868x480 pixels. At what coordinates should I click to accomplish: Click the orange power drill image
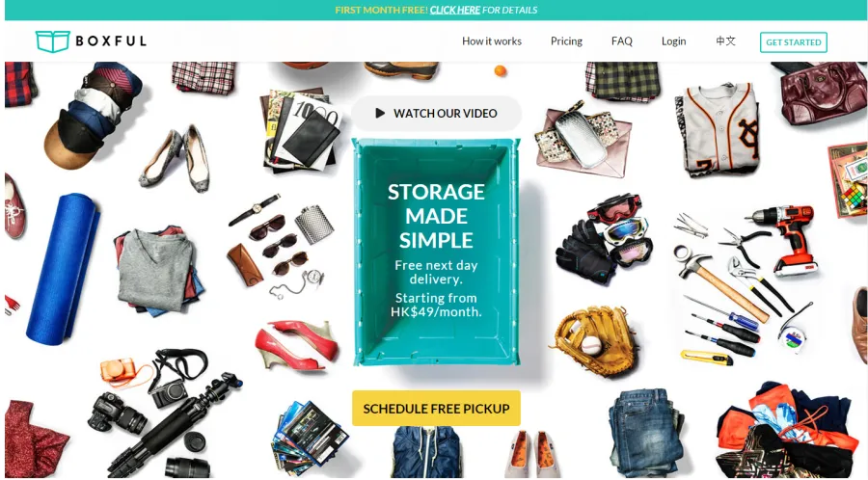tap(786, 239)
